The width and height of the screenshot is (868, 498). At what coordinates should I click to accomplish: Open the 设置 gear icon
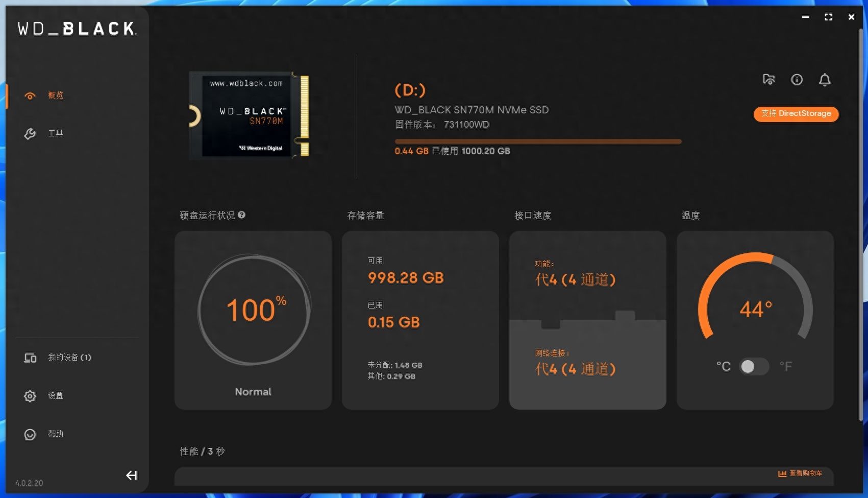pyautogui.click(x=30, y=396)
